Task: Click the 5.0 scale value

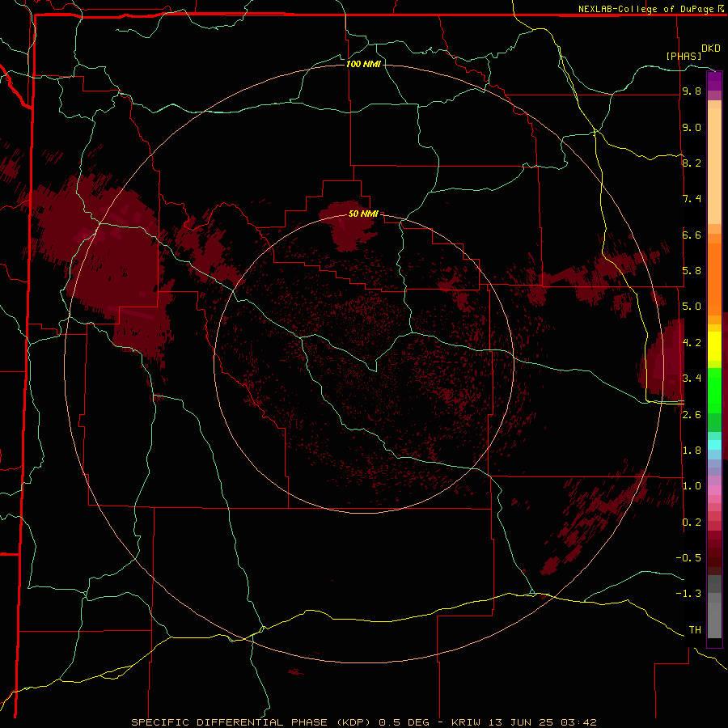Action: (692, 307)
